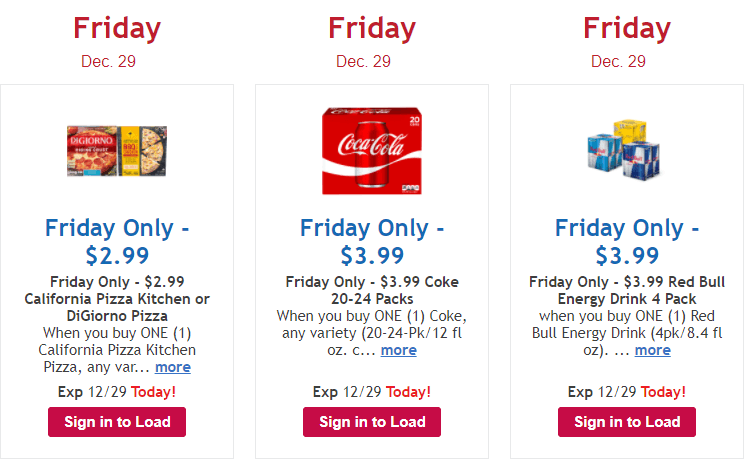Open the Red Bull 'Friday Only - $3.99' headline
The image size is (746, 465).
[x=627, y=241]
